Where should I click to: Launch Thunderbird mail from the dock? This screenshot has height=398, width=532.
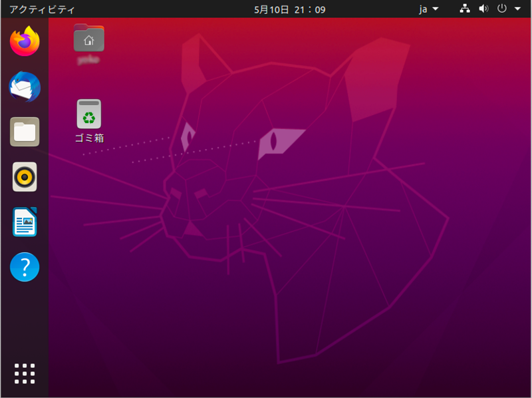coord(25,87)
